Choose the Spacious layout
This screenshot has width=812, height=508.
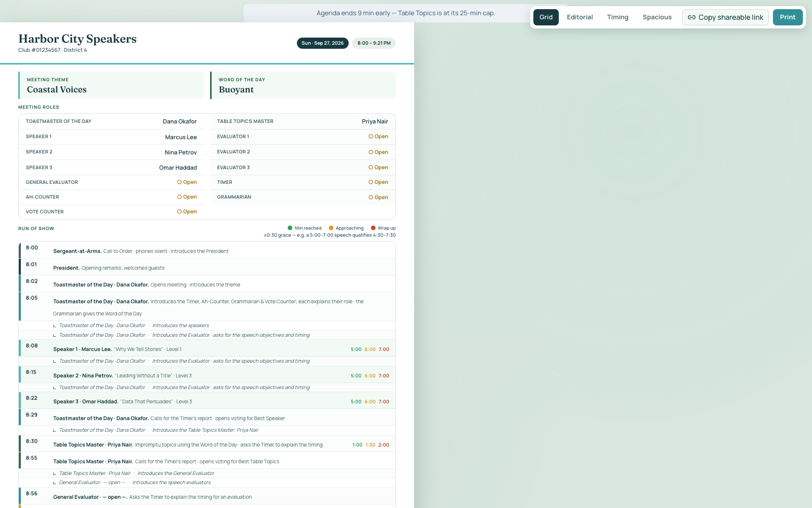657,17
